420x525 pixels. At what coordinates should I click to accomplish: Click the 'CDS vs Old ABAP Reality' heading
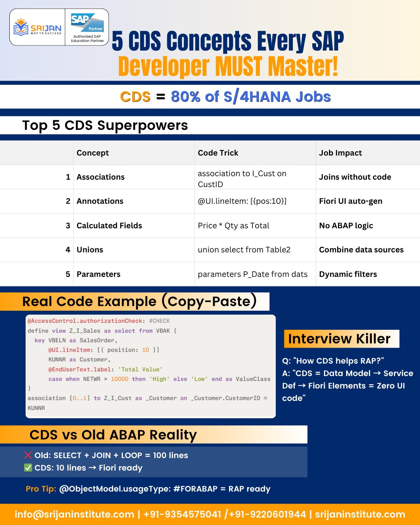pos(113,434)
